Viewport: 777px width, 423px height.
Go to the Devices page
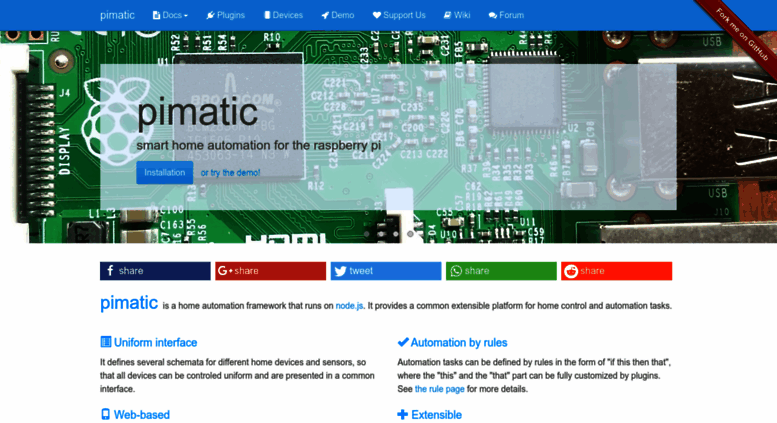point(283,15)
